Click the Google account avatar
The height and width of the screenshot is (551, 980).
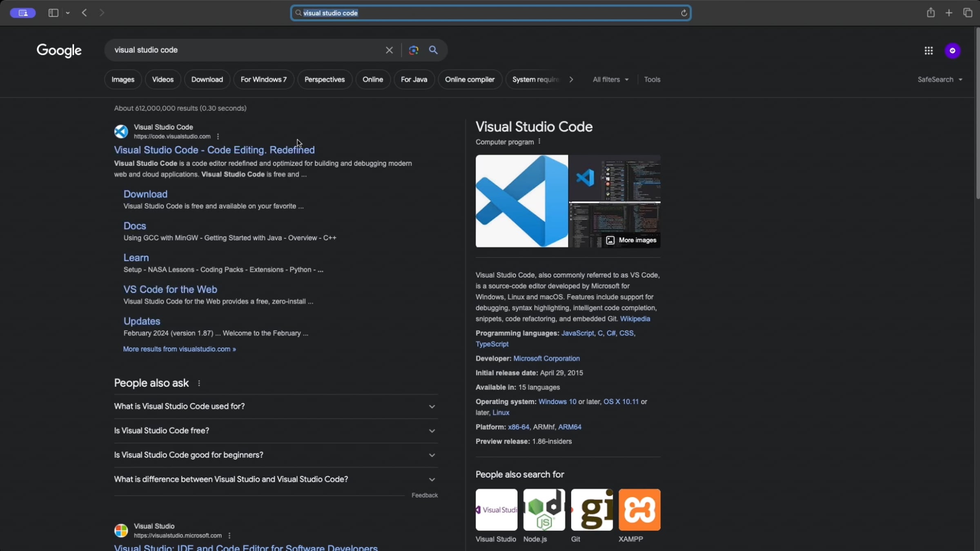pos(952,50)
